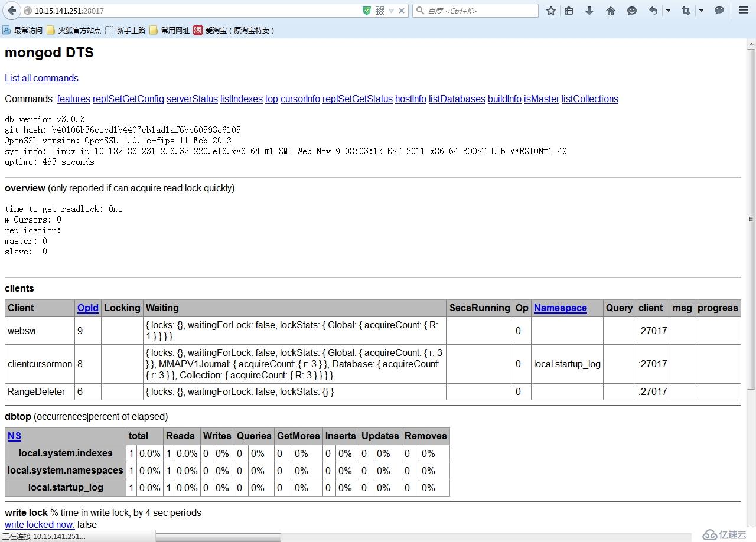756x542 pixels.
Task: Click local.startup_log row in dbtop table
Action: click(66, 488)
